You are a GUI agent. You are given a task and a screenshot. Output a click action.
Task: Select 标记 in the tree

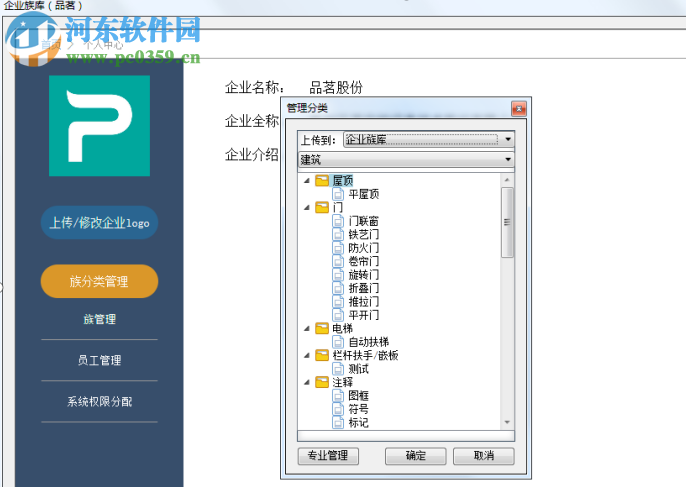pyautogui.click(x=358, y=422)
